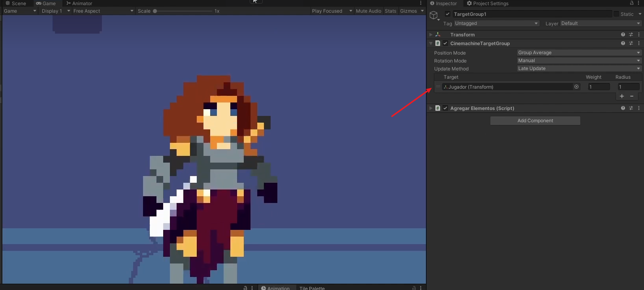Switch to the Scene tab
Image resolution: width=644 pixels, height=290 pixels.
[x=16, y=3]
